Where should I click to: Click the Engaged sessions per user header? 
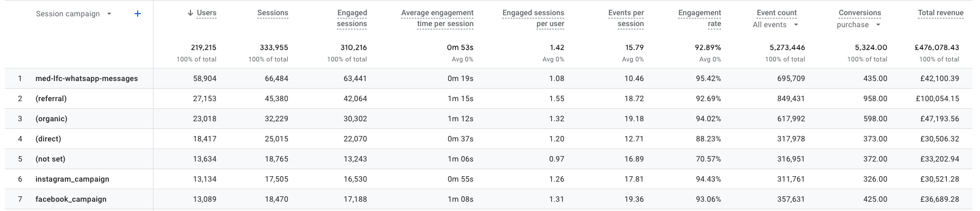(533, 18)
